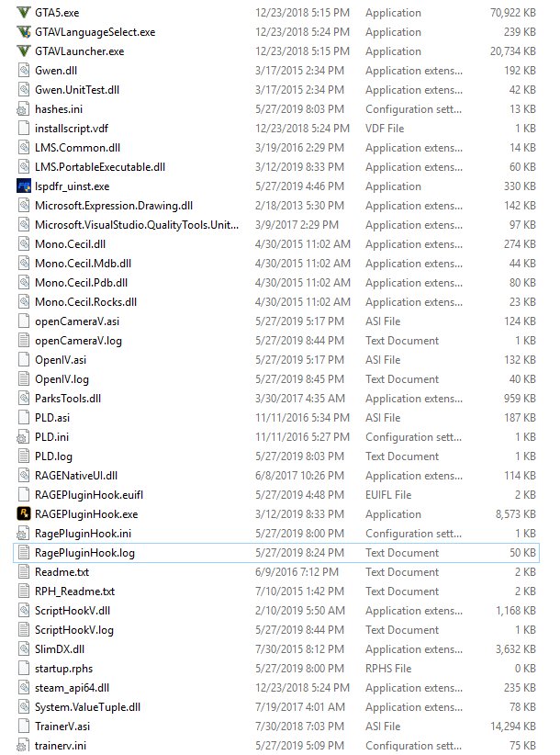The width and height of the screenshot is (560, 755).
Task: Click the startup.rphs file icon
Action: point(24,669)
